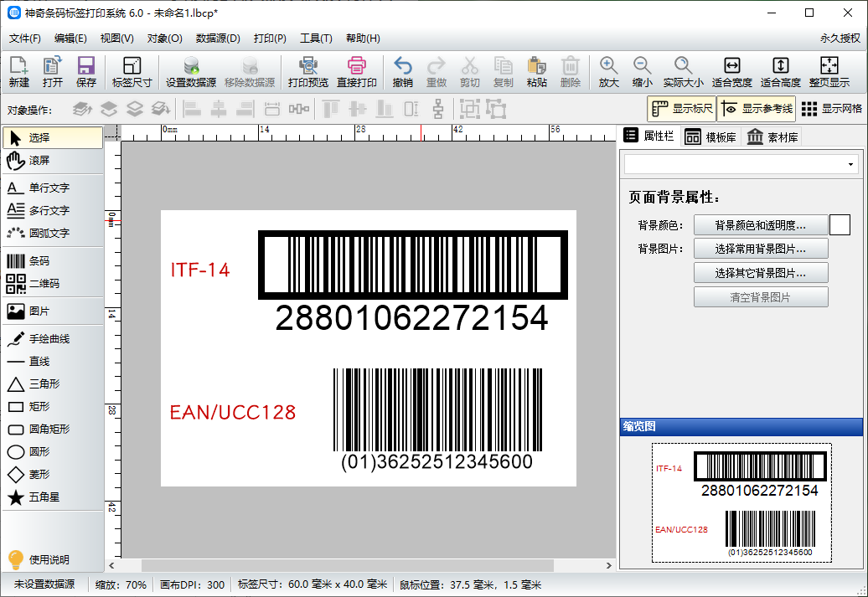The width and height of the screenshot is (868, 597).
Task: Zoom in with 放大 icon
Action: click(x=608, y=72)
